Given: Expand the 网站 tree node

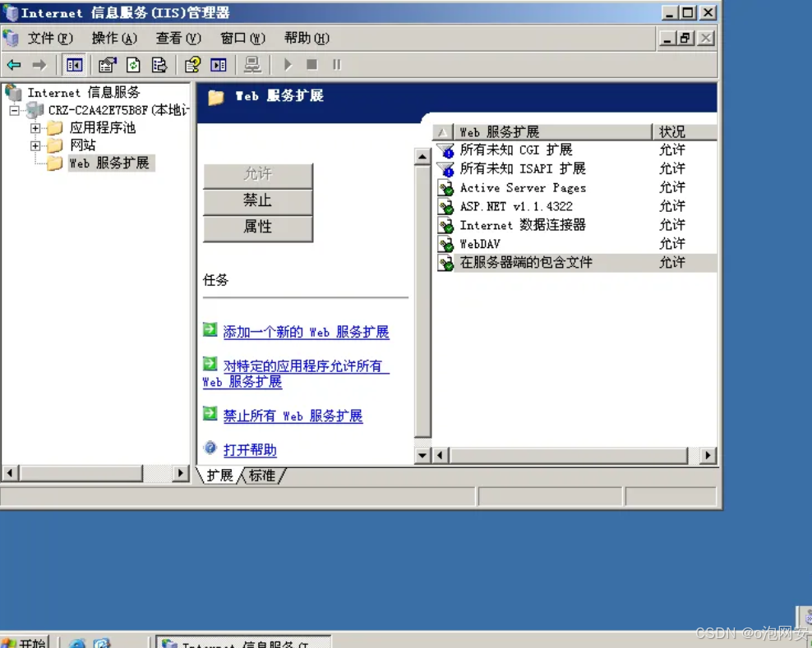Looking at the screenshot, I should pos(35,146).
